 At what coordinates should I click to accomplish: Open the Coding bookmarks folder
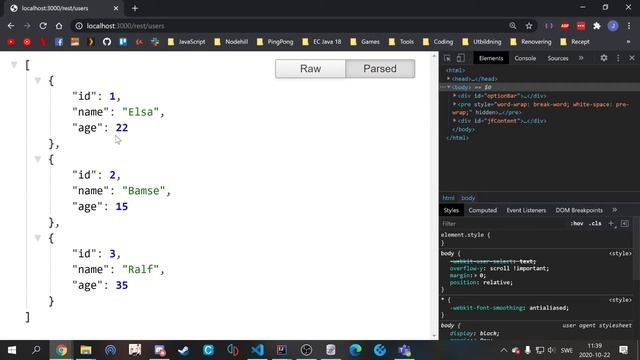point(438,42)
